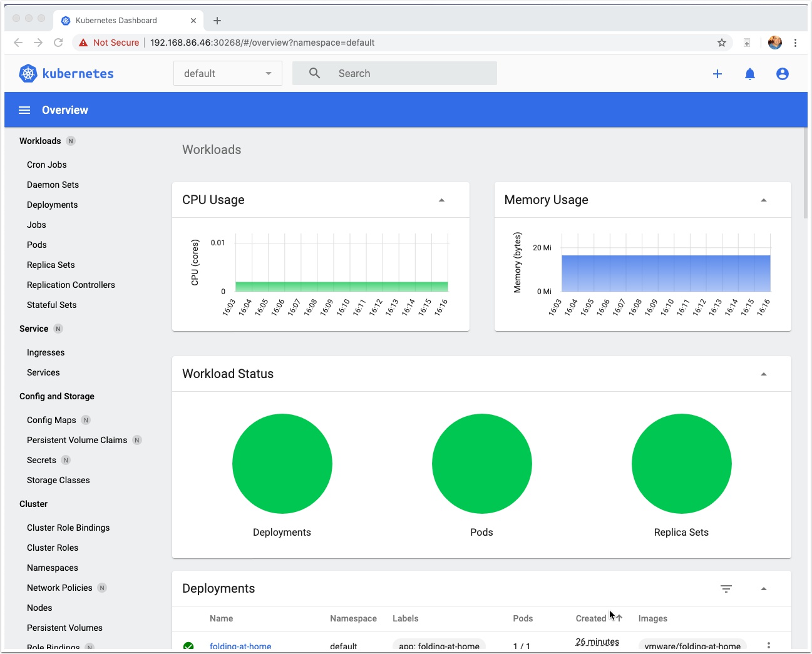812x654 pixels.
Task: Open a new browser tab
Action: point(217,21)
